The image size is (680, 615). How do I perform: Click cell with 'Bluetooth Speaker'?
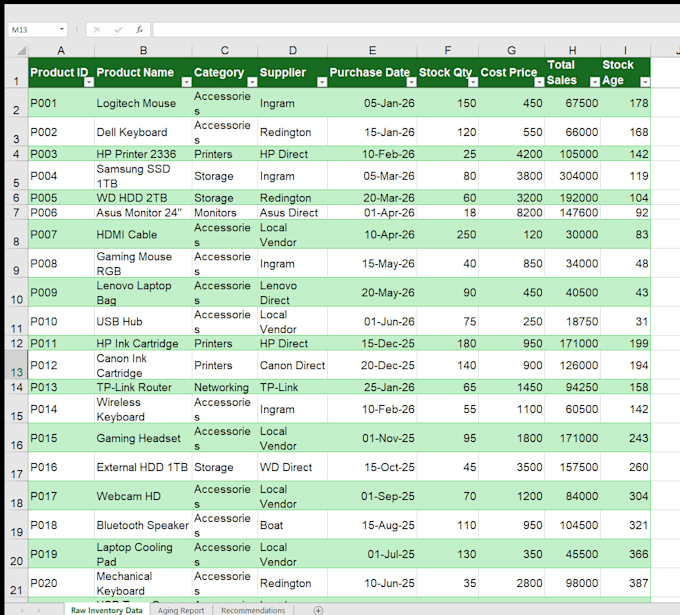tap(143, 525)
